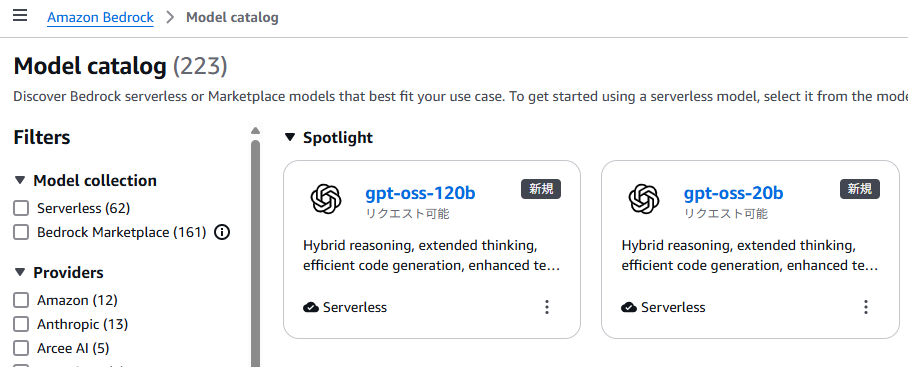Image resolution: width=908 pixels, height=367 pixels.
Task: Go to Amazon Bedrock breadcrumb link
Action: coord(100,17)
